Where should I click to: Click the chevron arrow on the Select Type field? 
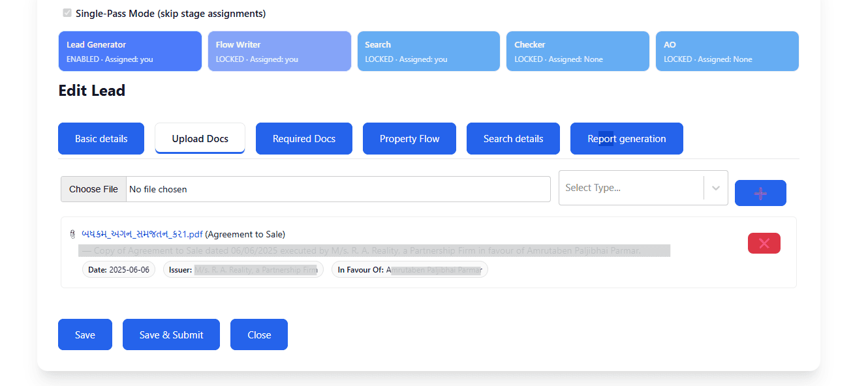(x=717, y=187)
